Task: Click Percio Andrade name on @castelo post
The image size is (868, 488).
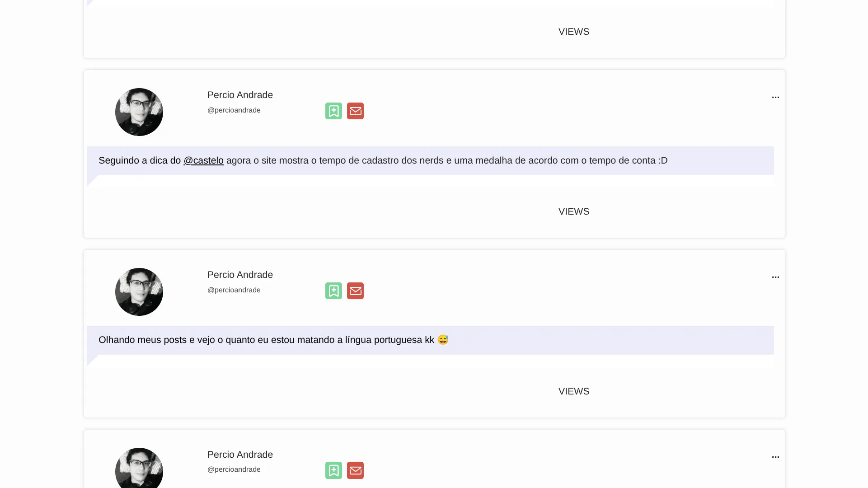Action: coord(240,95)
